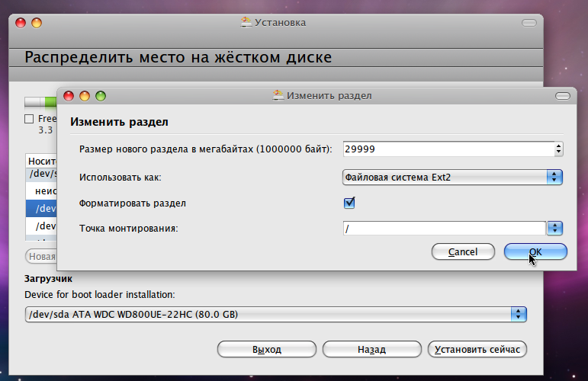588x381 pixels.
Task: Expand the Точка монтирования dropdown arrow
Action: 555,228
